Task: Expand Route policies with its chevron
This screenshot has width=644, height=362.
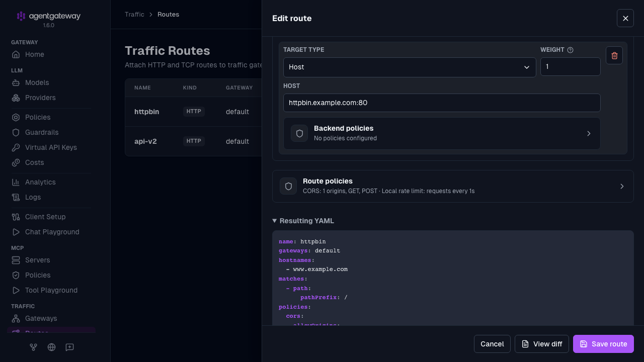Action: click(622, 186)
